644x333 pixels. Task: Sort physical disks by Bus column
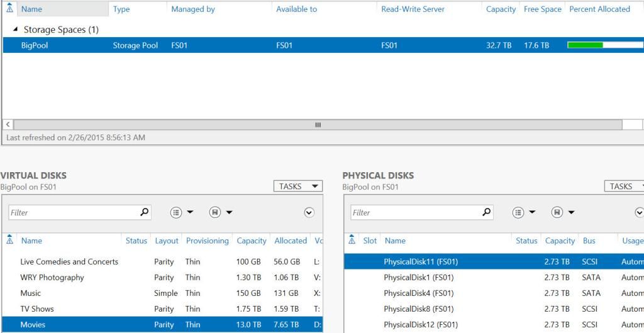[589, 241]
